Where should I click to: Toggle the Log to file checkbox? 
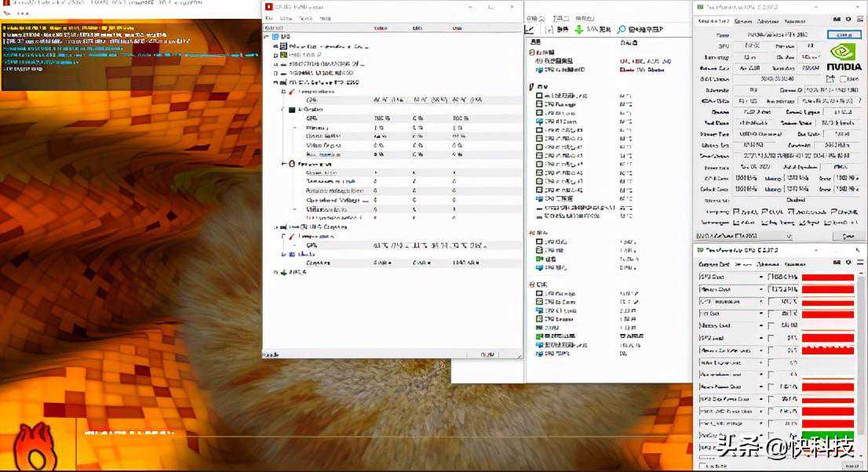point(700,467)
